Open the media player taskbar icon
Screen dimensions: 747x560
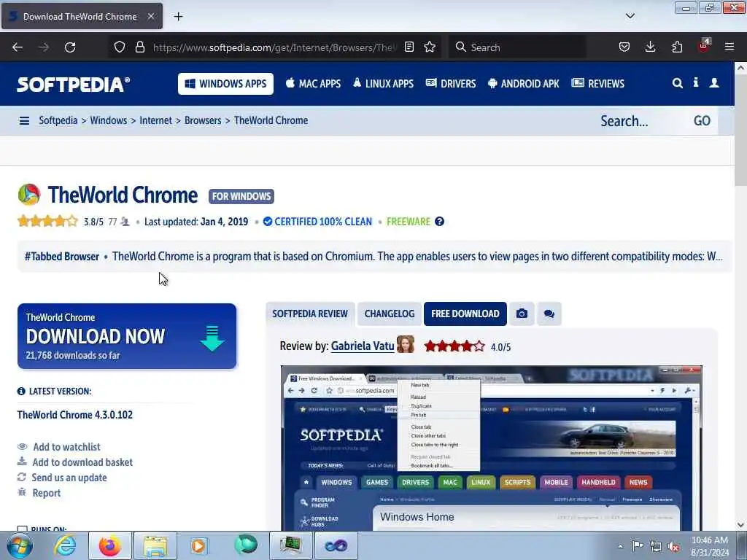(x=199, y=545)
